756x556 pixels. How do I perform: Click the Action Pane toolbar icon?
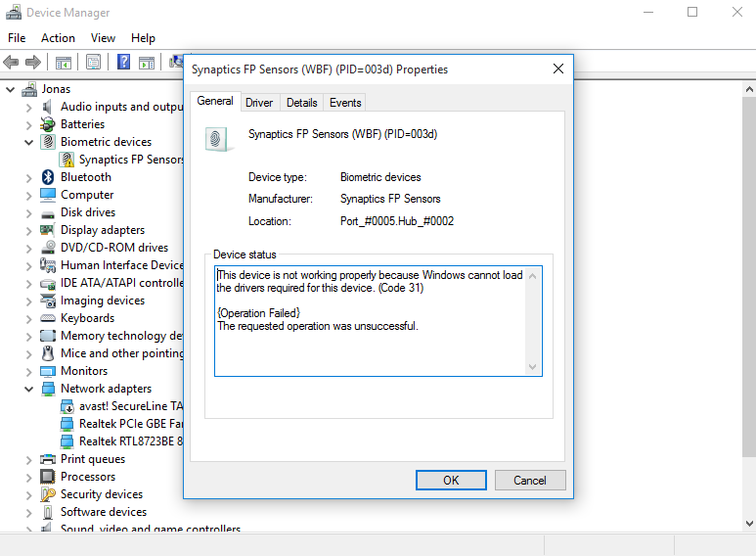point(147,63)
